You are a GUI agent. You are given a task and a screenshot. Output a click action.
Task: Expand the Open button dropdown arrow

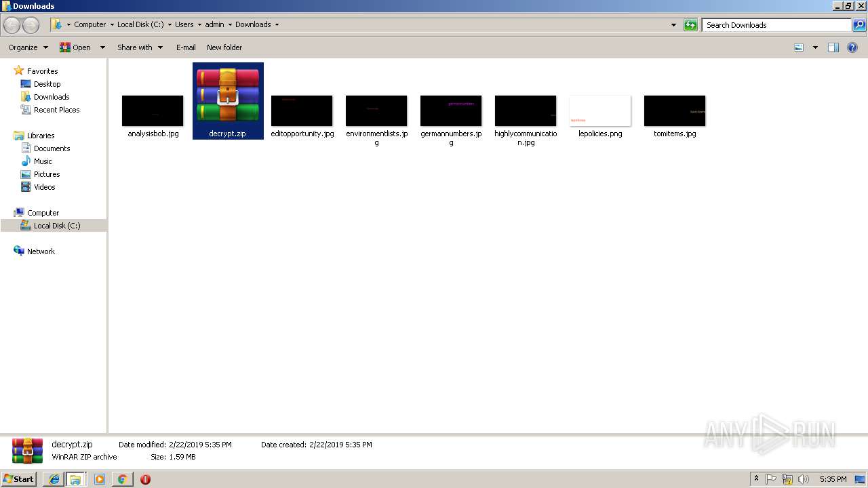coord(102,47)
